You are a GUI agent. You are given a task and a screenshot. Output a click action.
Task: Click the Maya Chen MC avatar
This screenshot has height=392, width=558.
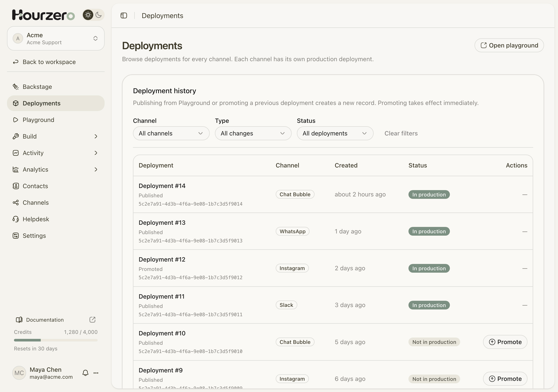[19, 373]
